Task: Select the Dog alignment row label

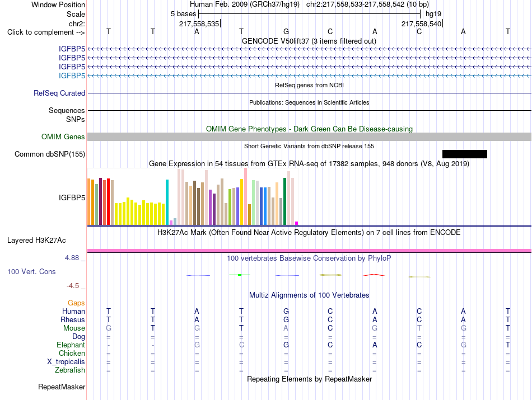Action: pos(79,337)
